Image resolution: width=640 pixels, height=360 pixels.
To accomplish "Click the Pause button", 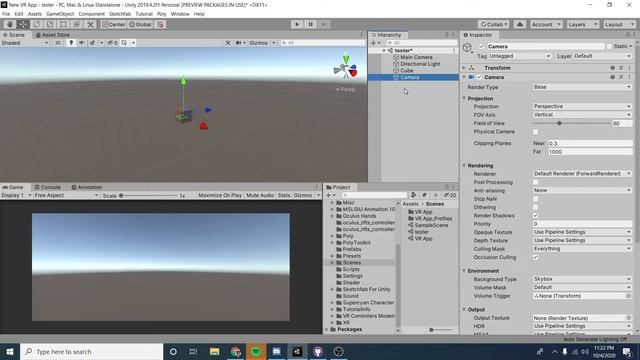I will point(311,24).
